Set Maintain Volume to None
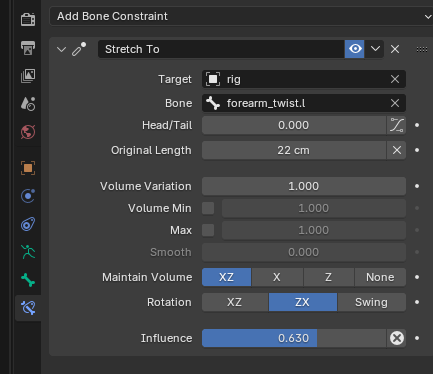 pos(380,277)
